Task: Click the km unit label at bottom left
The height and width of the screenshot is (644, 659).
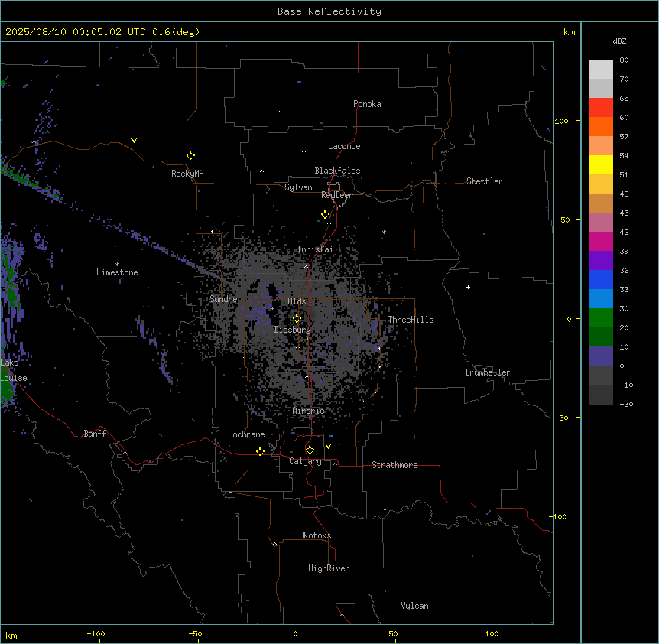Action: 11,635
